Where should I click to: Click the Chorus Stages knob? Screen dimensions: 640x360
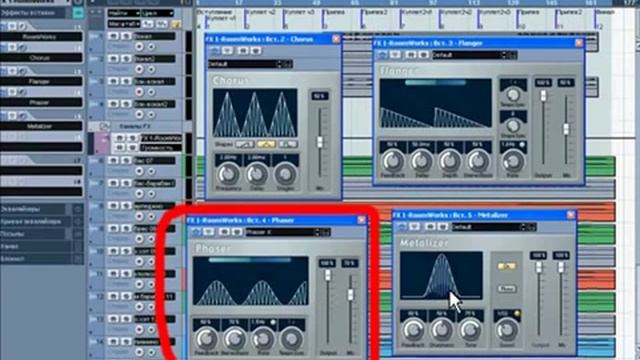[285, 175]
